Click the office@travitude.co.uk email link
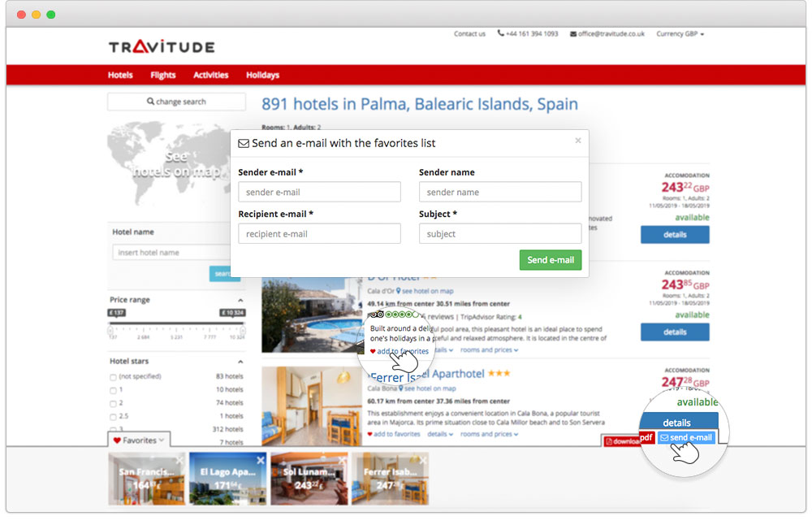This screenshot has height=525, width=812. pos(611,33)
